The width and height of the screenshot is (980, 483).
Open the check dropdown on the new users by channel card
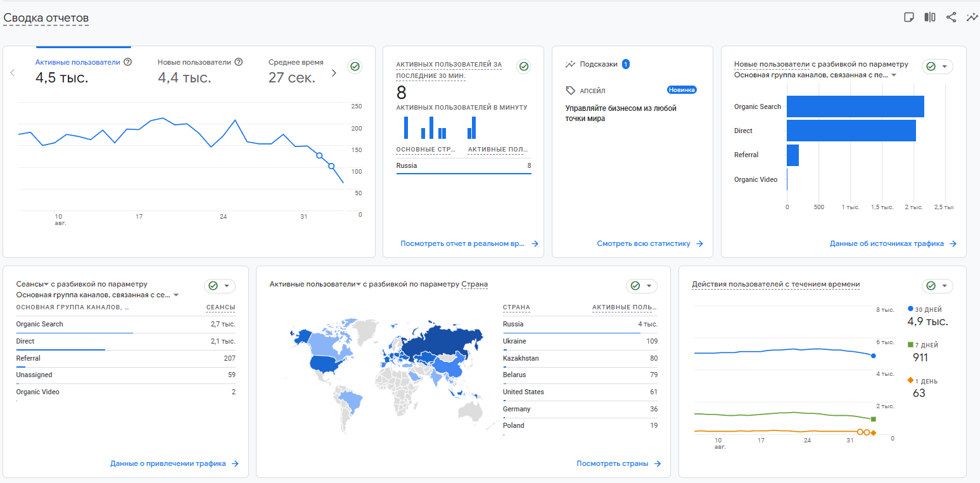938,67
